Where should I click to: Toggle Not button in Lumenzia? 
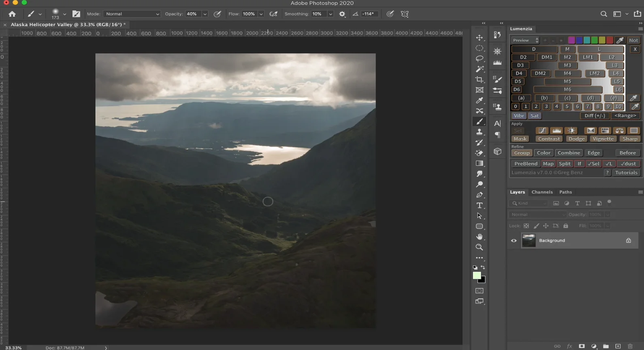tap(633, 40)
